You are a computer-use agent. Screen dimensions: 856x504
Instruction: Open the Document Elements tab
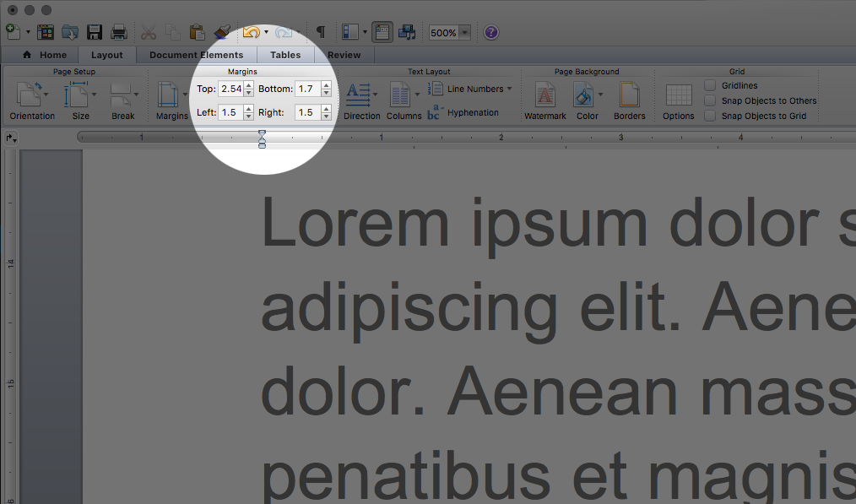tap(197, 55)
